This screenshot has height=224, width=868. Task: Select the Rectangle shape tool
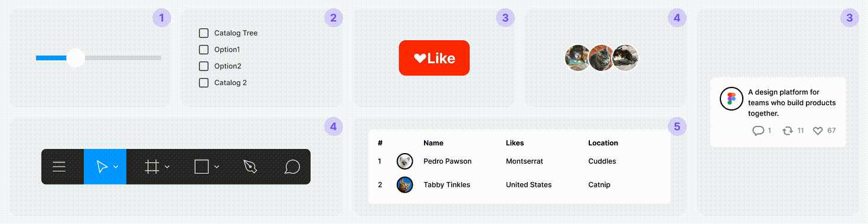[x=202, y=167]
